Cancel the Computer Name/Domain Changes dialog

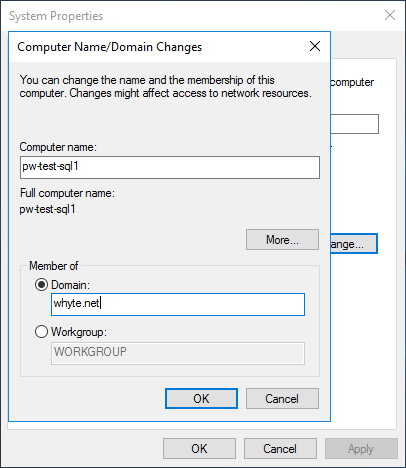click(x=282, y=398)
